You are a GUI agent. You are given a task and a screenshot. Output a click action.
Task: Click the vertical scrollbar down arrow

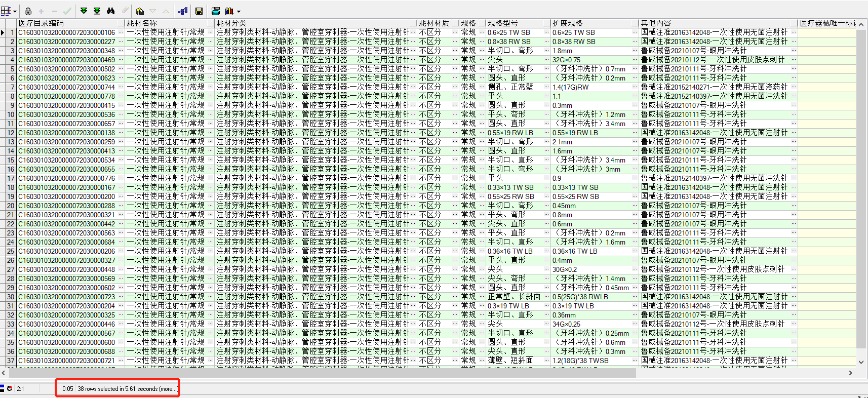[x=861, y=362]
